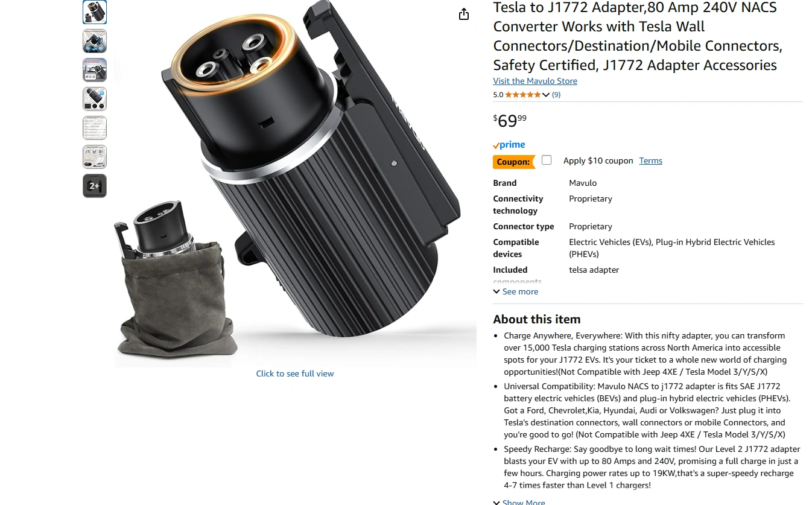Click the share icon above product image
The image size is (812, 505).
pyautogui.click(x=463, y=14)
